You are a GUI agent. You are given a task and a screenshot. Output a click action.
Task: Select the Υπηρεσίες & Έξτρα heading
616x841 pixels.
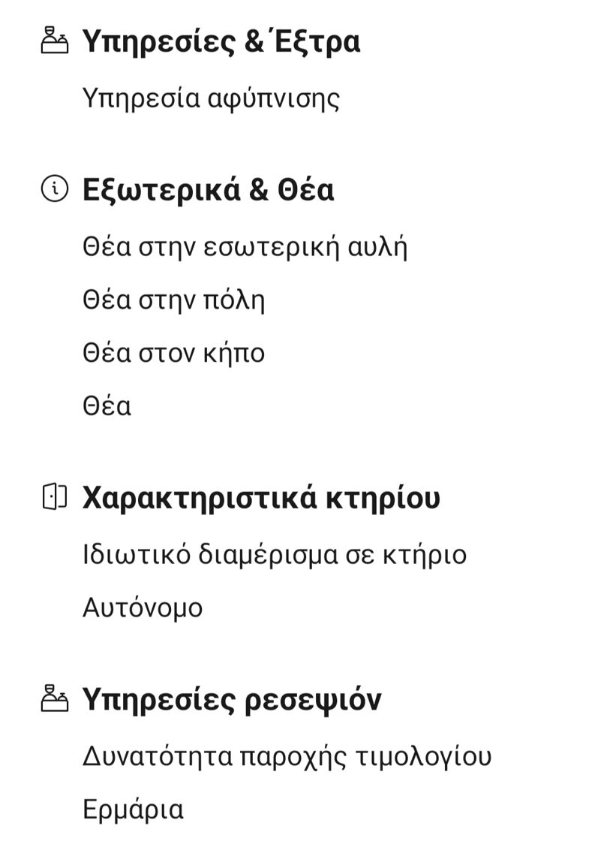click(221, 41)
